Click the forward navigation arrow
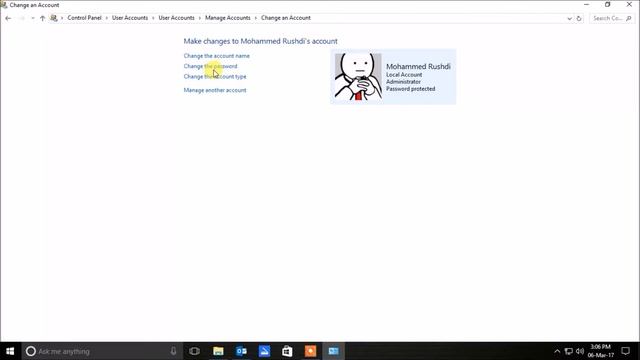This screenshot has width=640, height=360. [22, 18]
